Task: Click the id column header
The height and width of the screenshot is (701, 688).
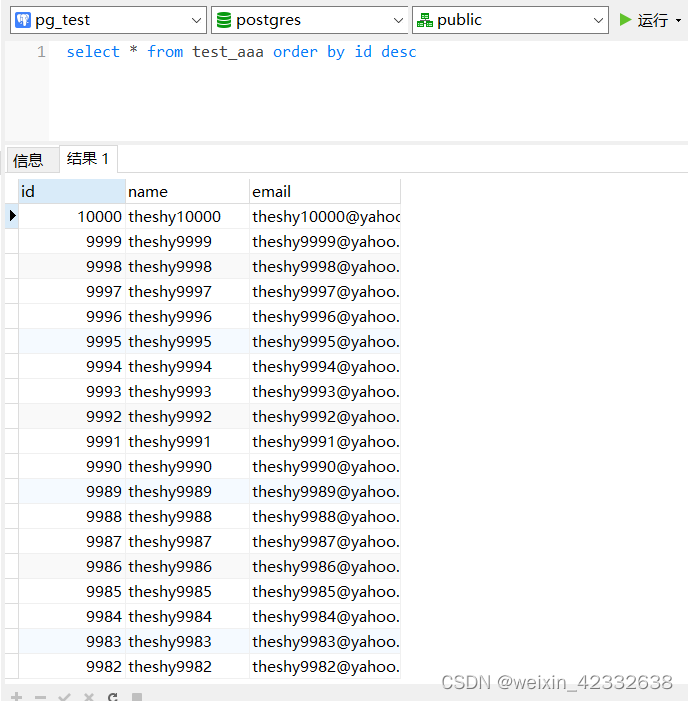Action: 72,191
